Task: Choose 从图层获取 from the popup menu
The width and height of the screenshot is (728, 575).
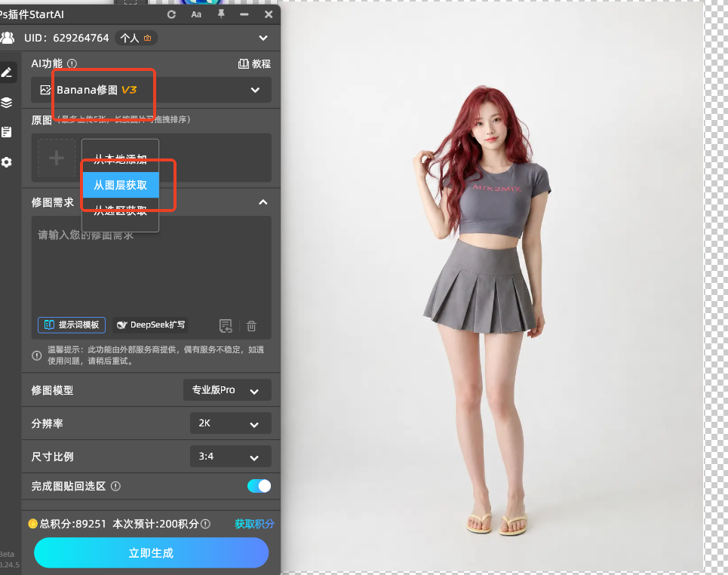Action: [x=121, y=185]
